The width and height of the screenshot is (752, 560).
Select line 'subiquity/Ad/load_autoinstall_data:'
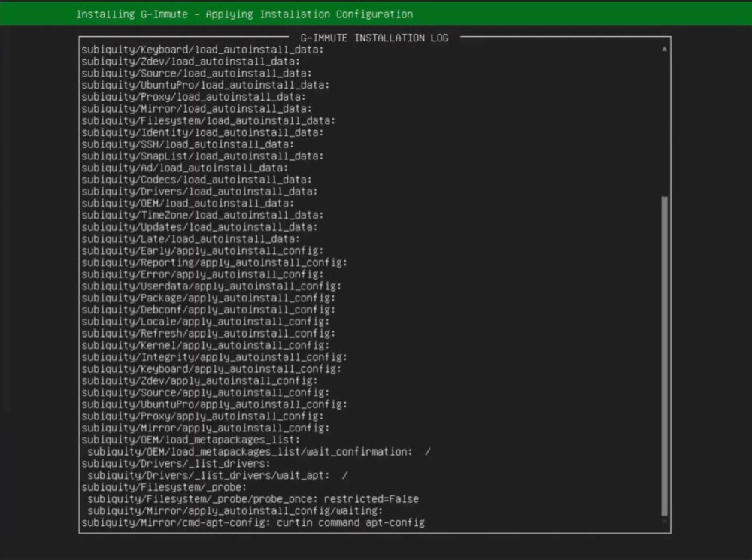(x=185, y=168)
